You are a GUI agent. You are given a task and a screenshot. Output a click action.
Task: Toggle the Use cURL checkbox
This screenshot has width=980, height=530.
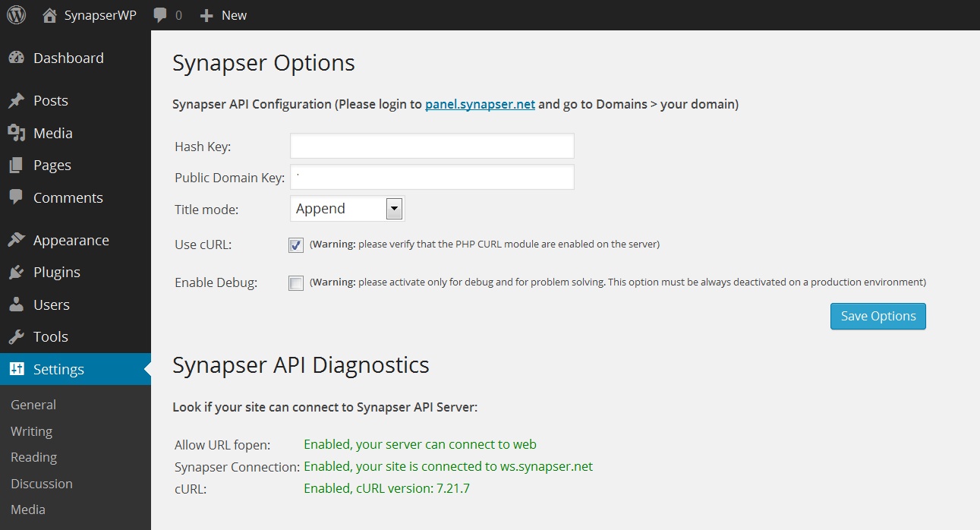pos(296,245)
